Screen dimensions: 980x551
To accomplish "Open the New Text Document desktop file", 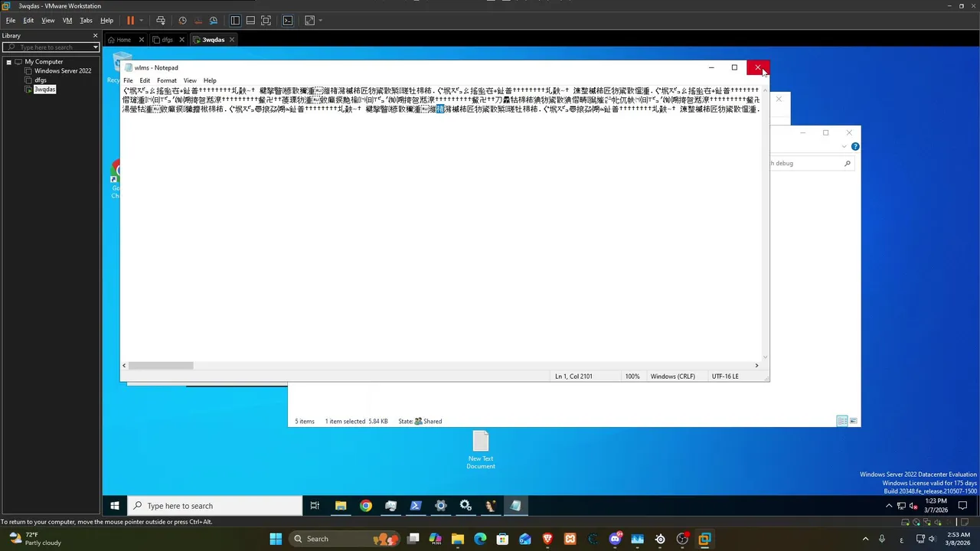I will tap(481, 450).
